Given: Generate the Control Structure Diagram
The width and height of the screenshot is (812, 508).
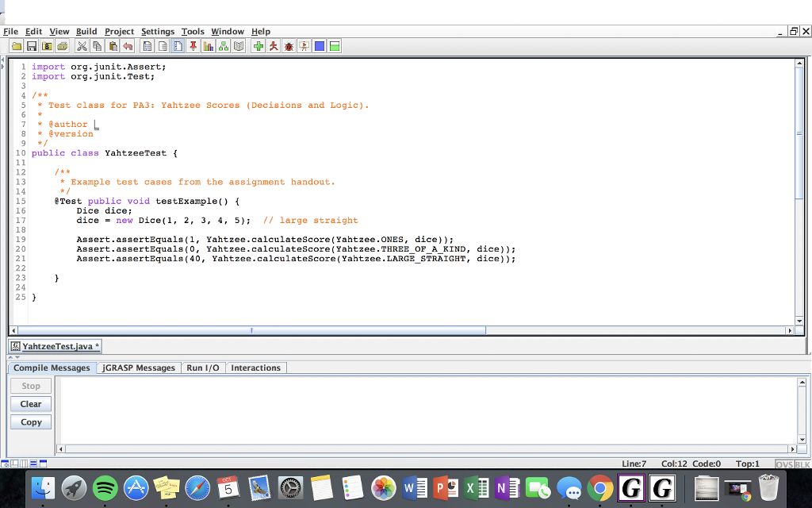Looking at the screenshot, I should (x=147, y=45).
